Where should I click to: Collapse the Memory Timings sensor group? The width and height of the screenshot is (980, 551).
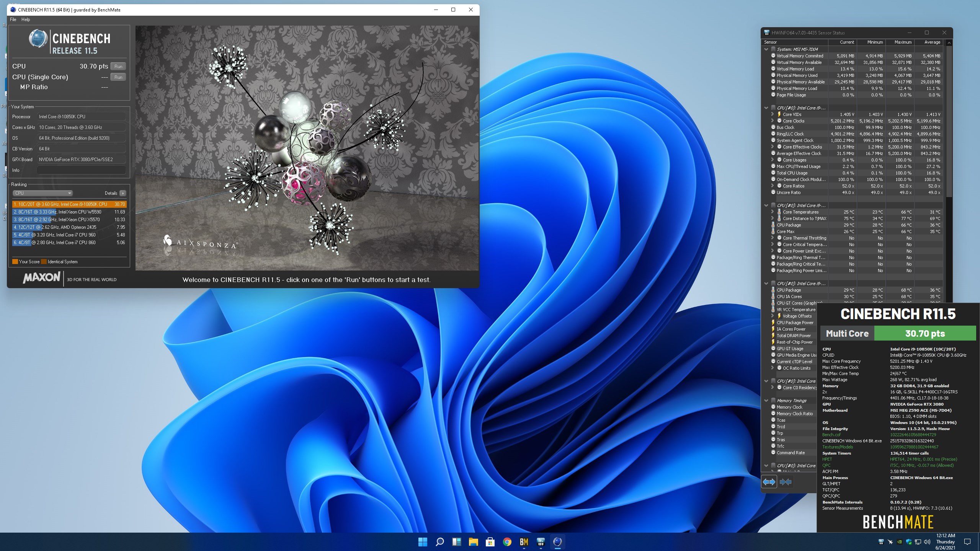point(766,401)
